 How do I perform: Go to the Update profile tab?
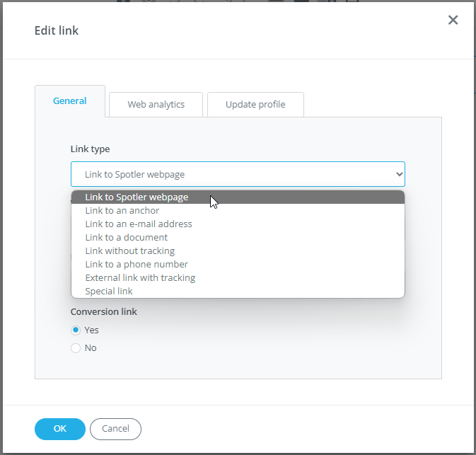coord(255,105)
